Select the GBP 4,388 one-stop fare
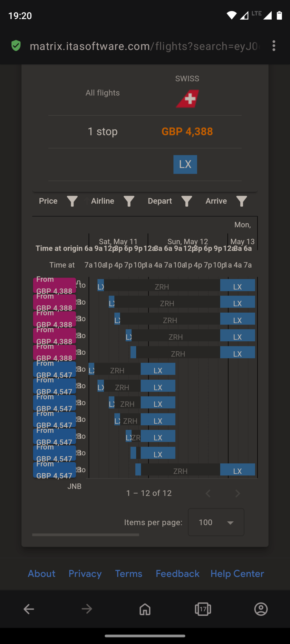 point(187,132)
